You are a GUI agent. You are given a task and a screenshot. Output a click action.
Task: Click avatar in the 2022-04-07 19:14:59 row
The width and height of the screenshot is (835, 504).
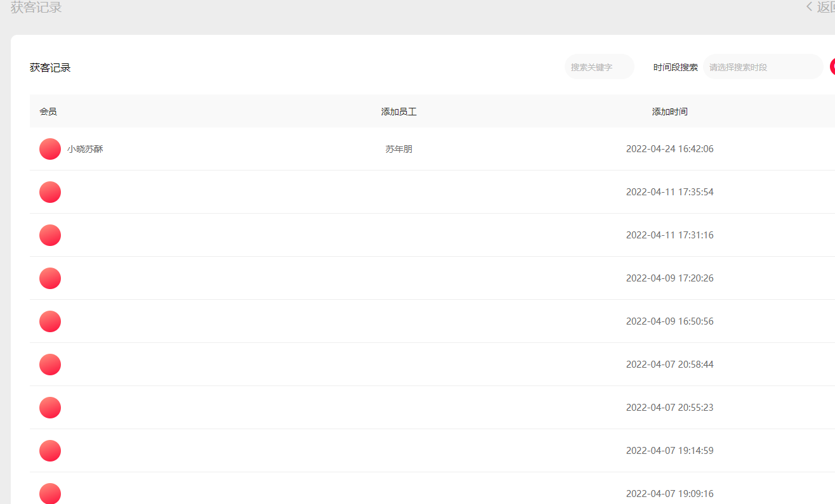50,451
